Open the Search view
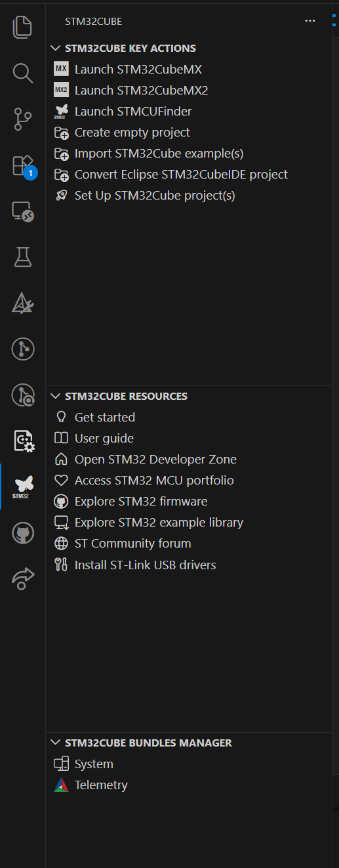Viewport: 339px width, 868px height. (x=22, y=73)
